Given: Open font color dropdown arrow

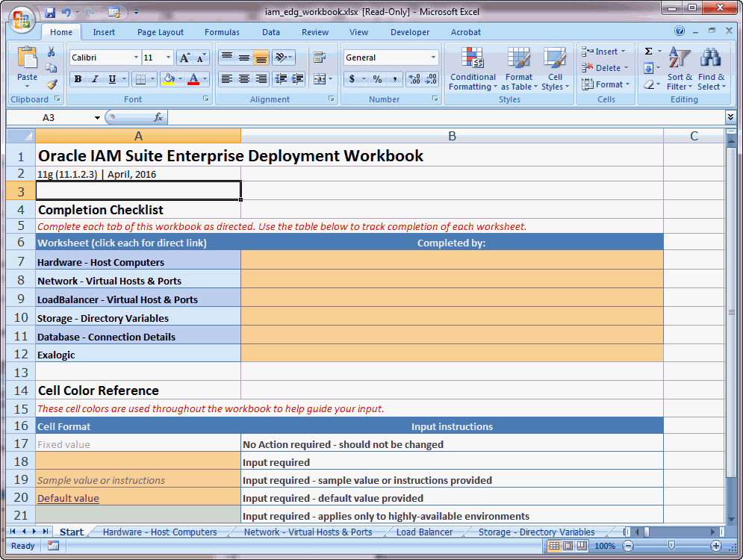Looking at the screenshot, I should click(205, 79).
